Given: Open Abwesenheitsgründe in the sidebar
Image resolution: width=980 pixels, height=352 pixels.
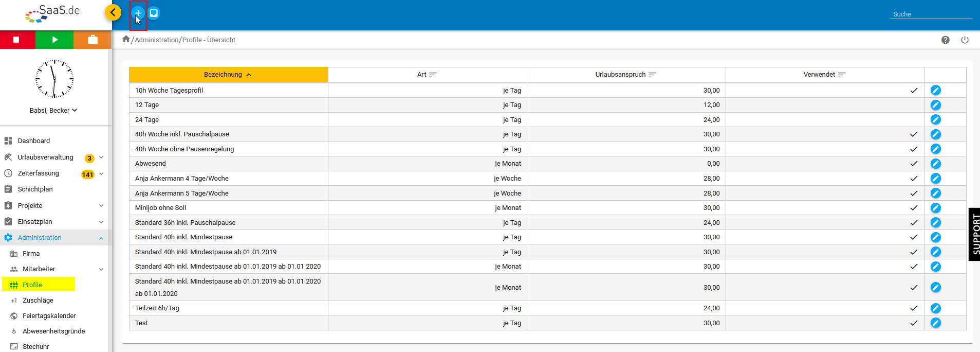Looking at the screenshot, I should [x=53, y=331].
